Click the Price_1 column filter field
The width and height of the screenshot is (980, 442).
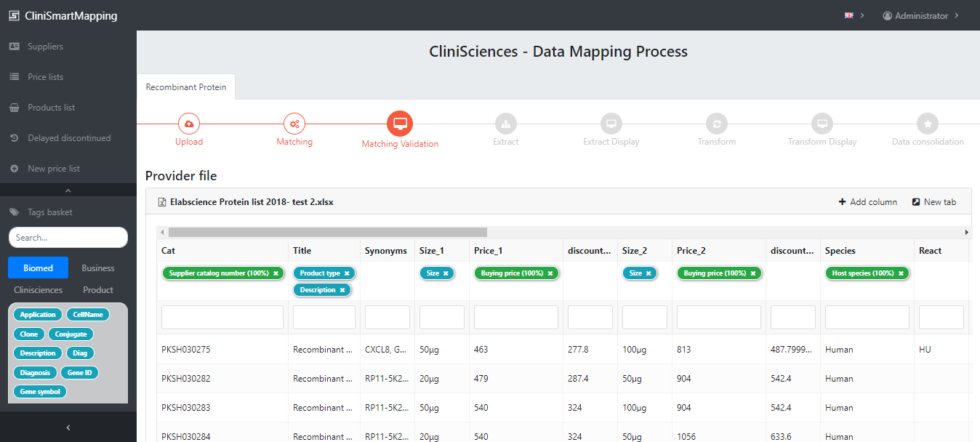(x=516, y=317)
